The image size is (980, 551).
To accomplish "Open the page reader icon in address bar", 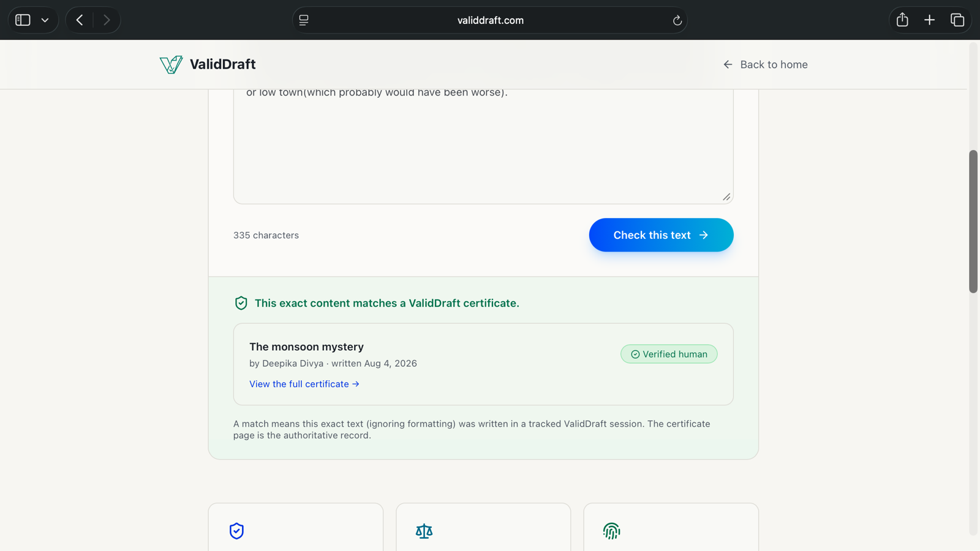I will tap(304, 20).
